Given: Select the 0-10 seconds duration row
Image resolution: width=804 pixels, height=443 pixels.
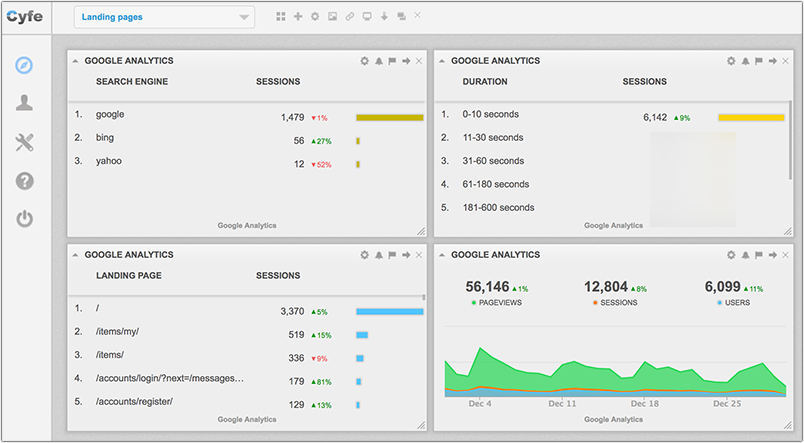Looking at the screenshot, I should [x=612, y=116].
